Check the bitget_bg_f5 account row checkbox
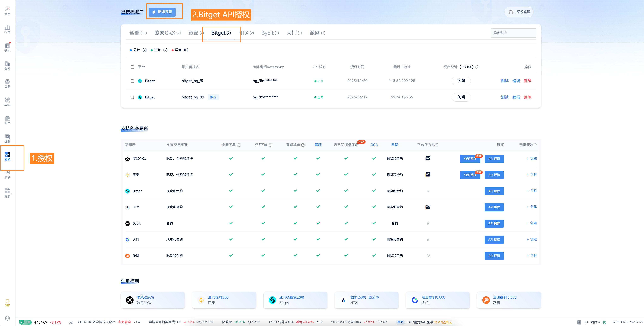 coord(132,81)
